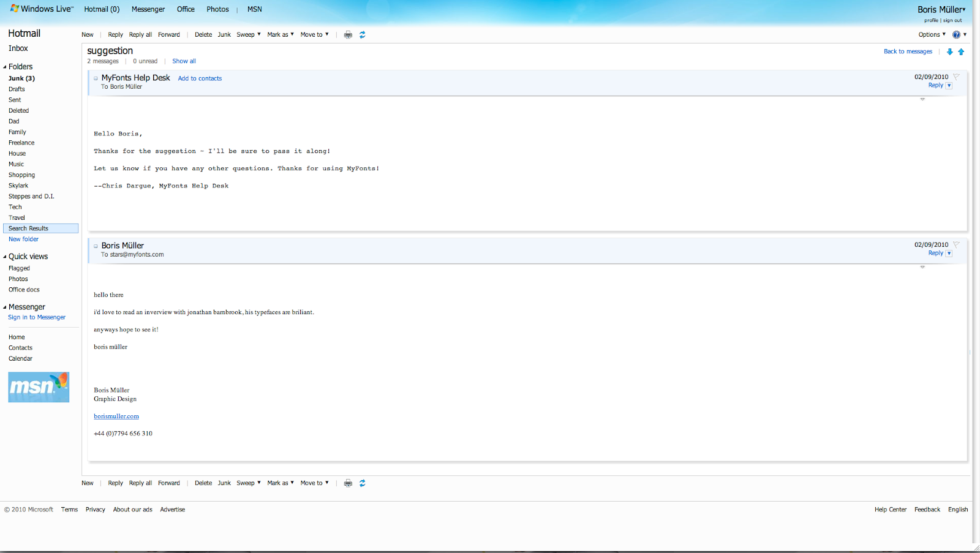Click Reply in the top toolbar
980x553 pixels.
point(115,35)
